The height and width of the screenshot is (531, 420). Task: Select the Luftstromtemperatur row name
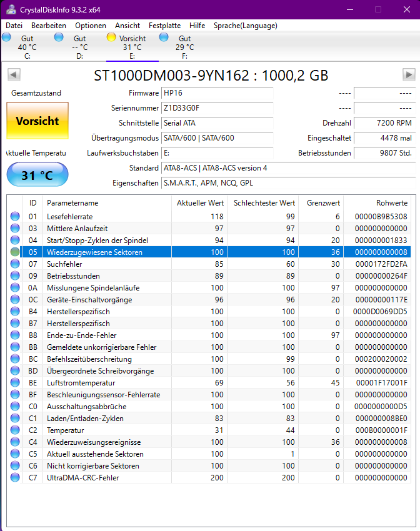(x=81, y=383)
